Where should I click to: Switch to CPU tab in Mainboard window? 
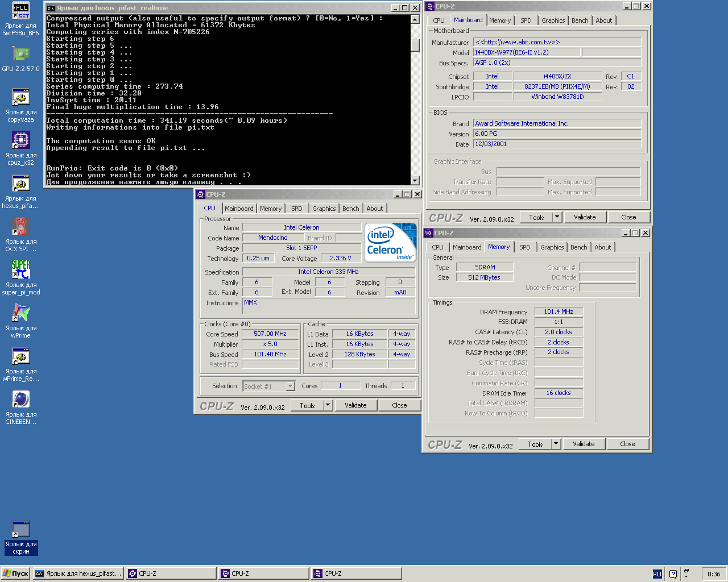pyautogui.click(x=439, y=20)
